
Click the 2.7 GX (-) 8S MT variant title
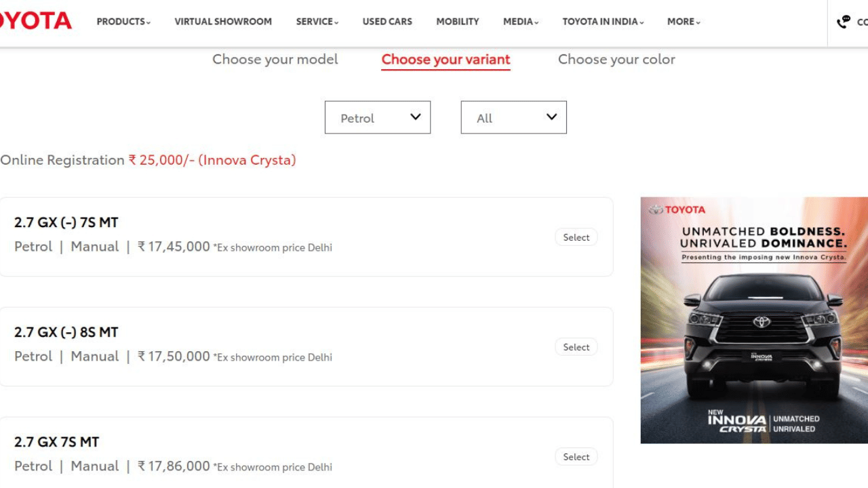(x=66, y=332)
